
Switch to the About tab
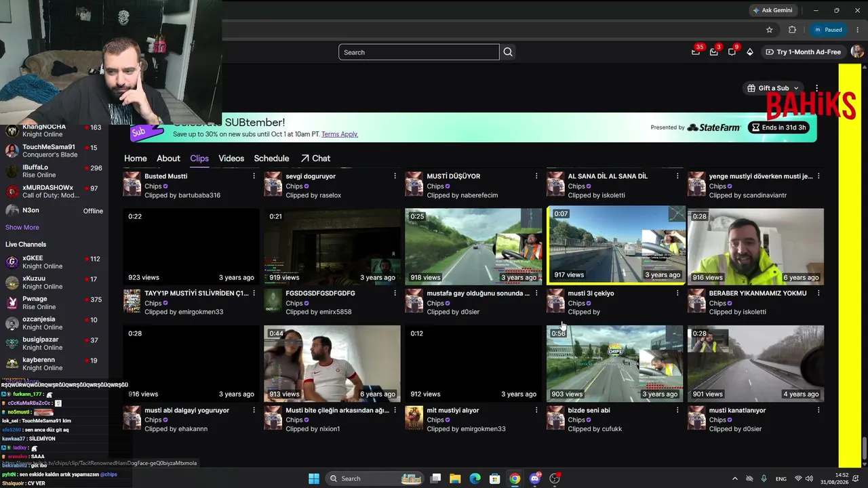168,159
